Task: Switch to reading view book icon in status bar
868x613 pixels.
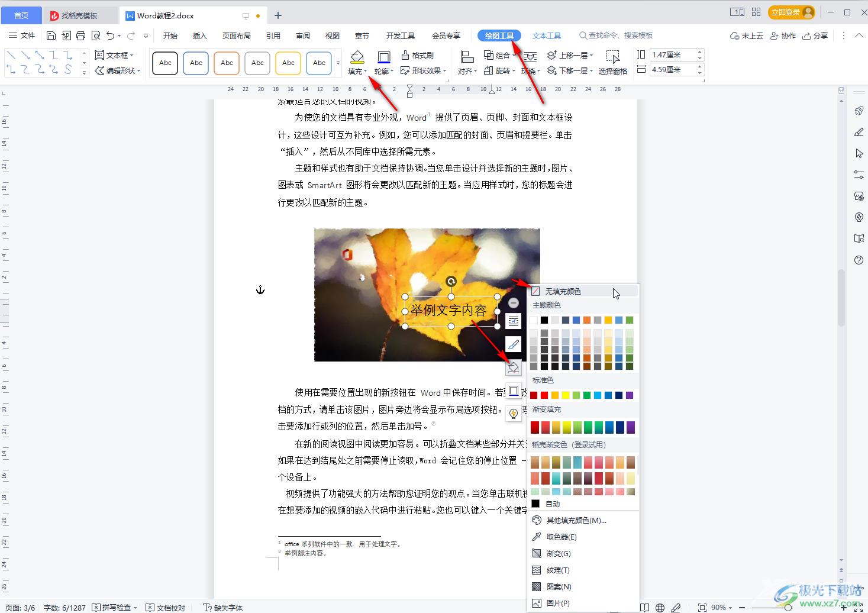Action: tap(644, 608)
